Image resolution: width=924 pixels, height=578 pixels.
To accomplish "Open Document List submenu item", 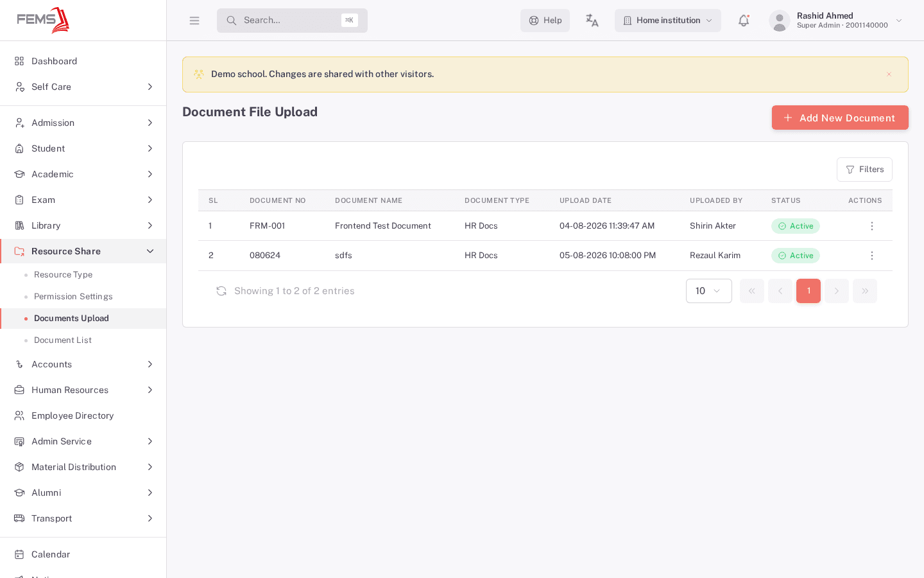I will 83,340.
